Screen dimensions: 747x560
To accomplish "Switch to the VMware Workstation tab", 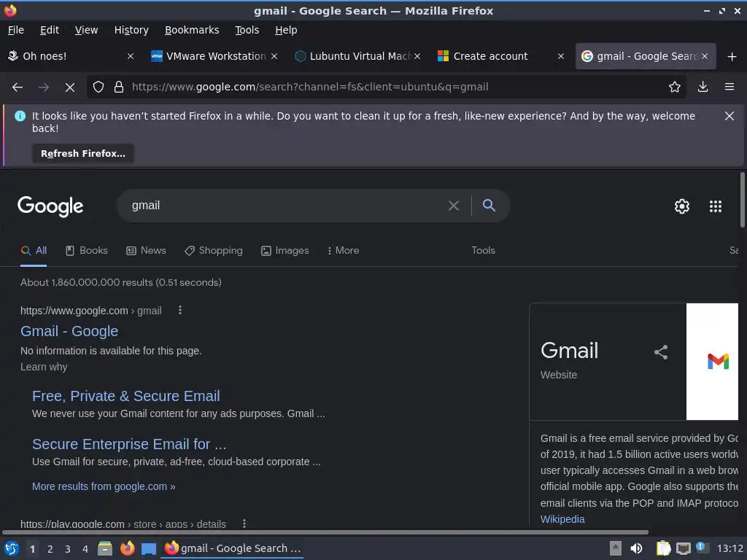I will point(214,56).
